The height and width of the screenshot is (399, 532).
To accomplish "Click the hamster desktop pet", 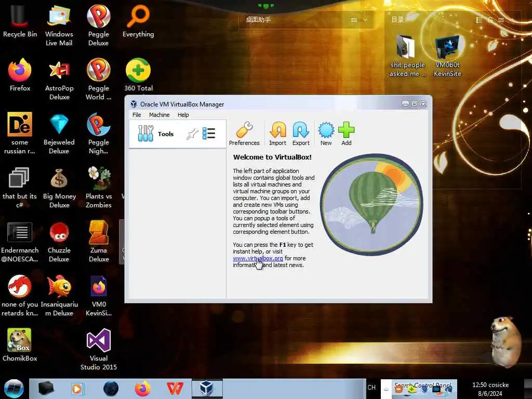I will coord(506,342).
